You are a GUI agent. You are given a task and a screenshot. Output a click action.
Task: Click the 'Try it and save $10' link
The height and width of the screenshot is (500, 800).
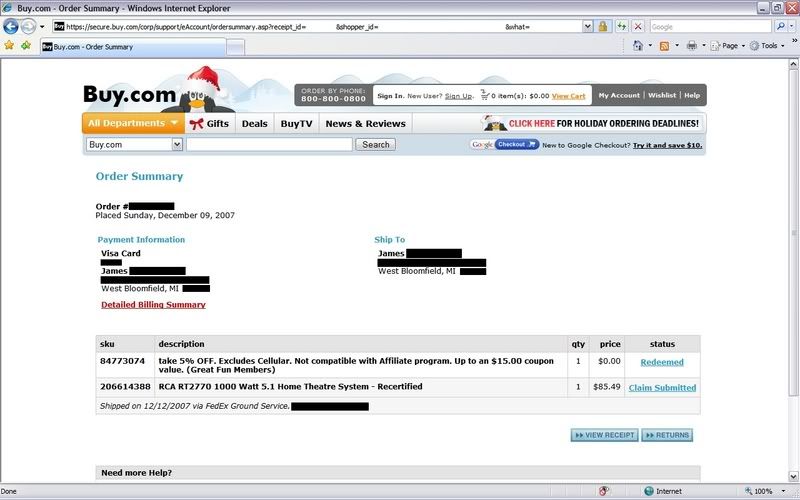pyautogui.click(x=667, y=145)
